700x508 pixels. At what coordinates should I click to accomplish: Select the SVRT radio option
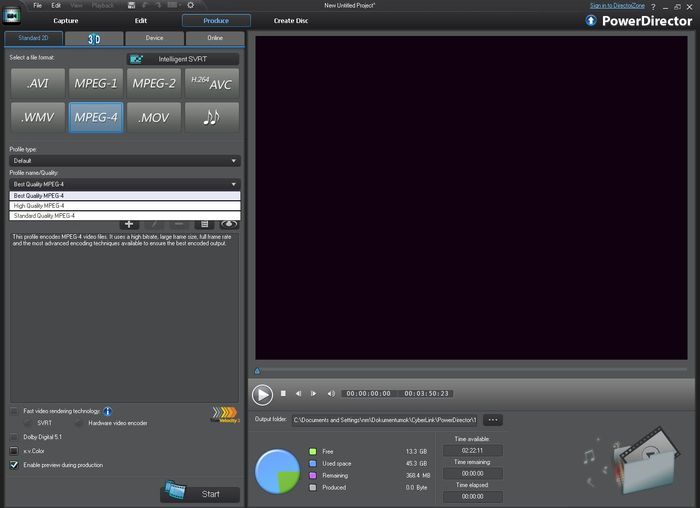click(x=28, y=423)
